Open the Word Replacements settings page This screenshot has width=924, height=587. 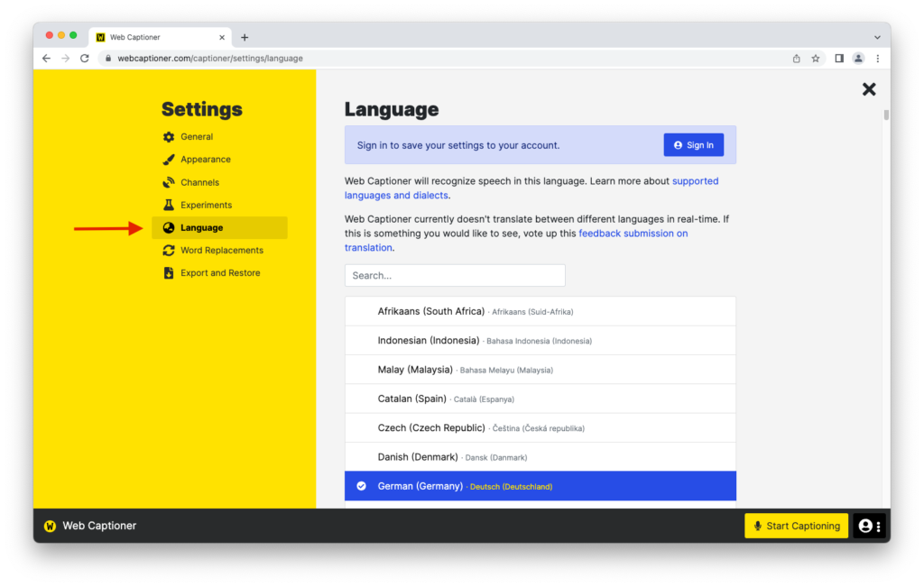click(x=220, y=251)
